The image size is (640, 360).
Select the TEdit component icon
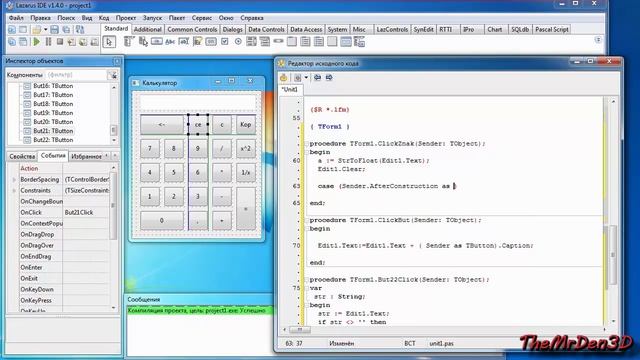[184, 42]
